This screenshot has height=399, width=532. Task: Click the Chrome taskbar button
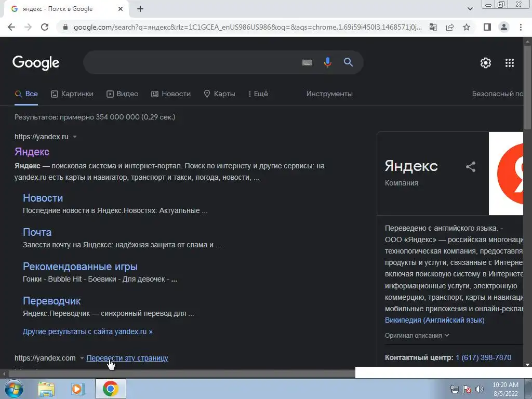[x=110, y=389]
